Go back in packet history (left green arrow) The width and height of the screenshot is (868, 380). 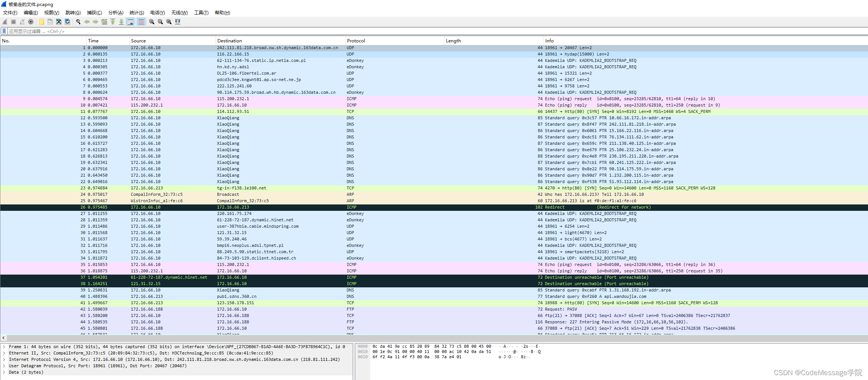tap(87, 22)
